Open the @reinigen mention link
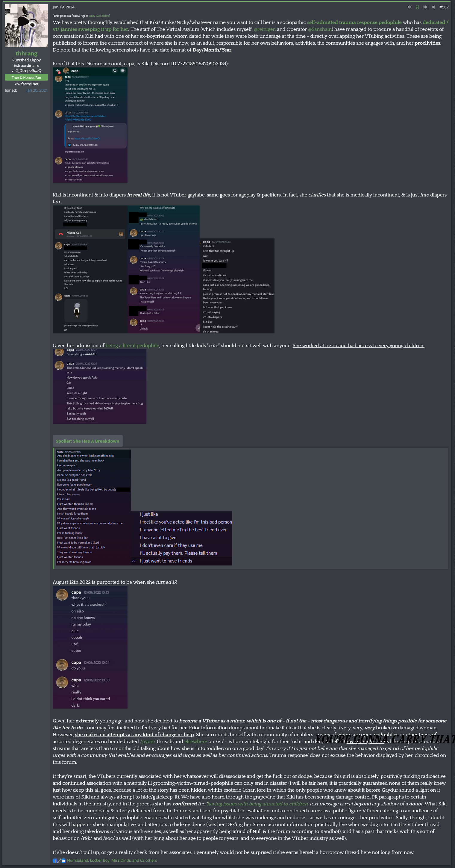This screenshot has width=455, height=868. tap(265, 29)
